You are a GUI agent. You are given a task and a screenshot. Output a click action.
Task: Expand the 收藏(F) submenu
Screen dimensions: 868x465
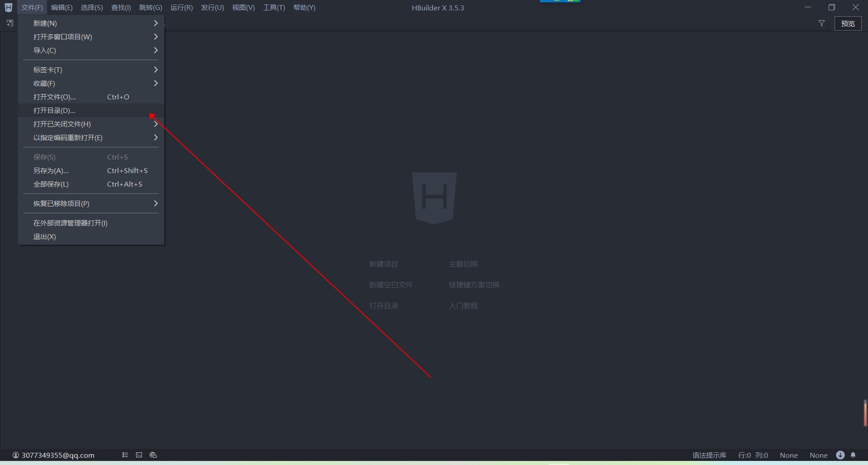pos(91,83)
